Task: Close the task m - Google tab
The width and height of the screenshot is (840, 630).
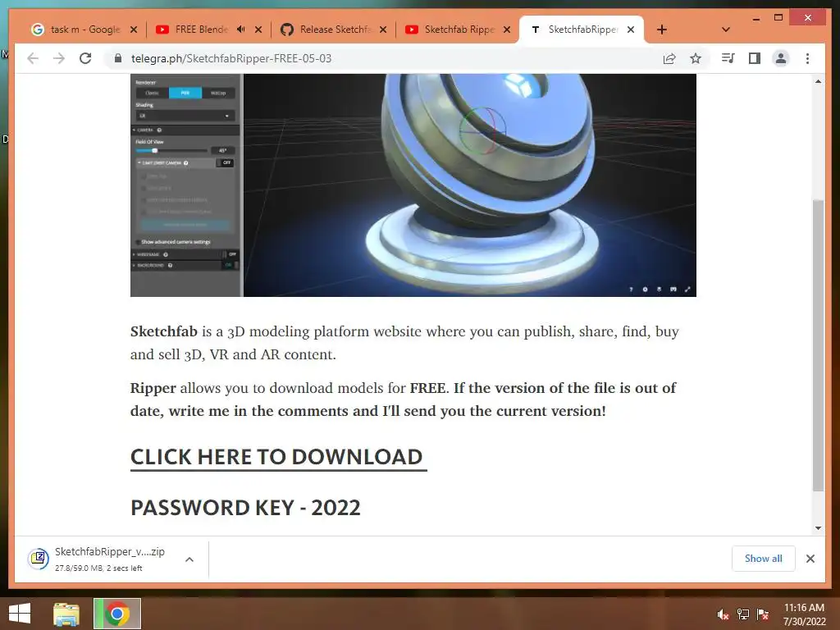Action: [x=134, y=30]
